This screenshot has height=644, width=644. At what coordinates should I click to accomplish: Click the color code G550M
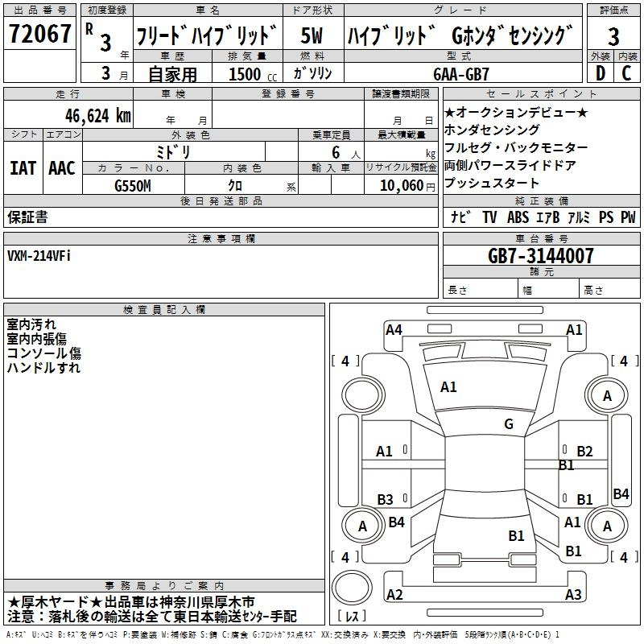(x=134, y=185)
